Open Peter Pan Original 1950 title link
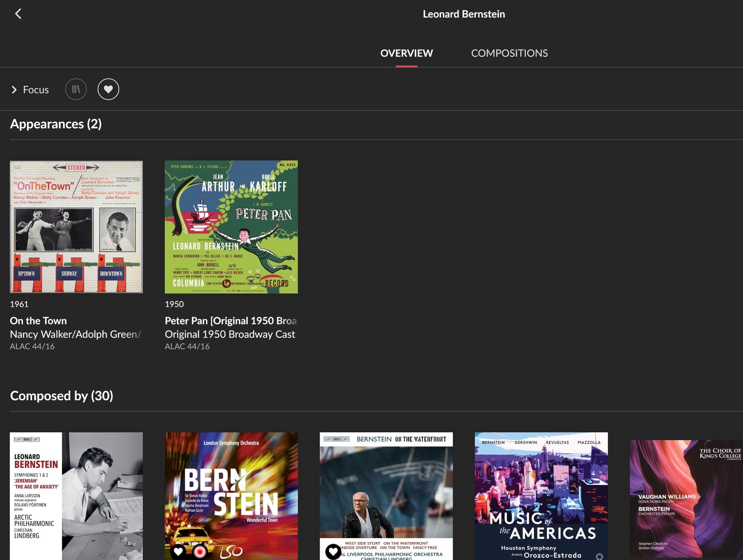Viewport: 743px width, 560px height. coord(231,321)
